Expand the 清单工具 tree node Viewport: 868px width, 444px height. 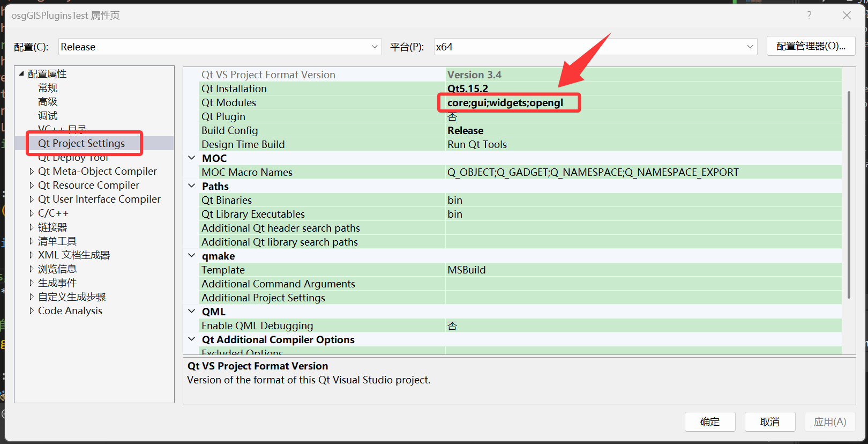(32, 241)
